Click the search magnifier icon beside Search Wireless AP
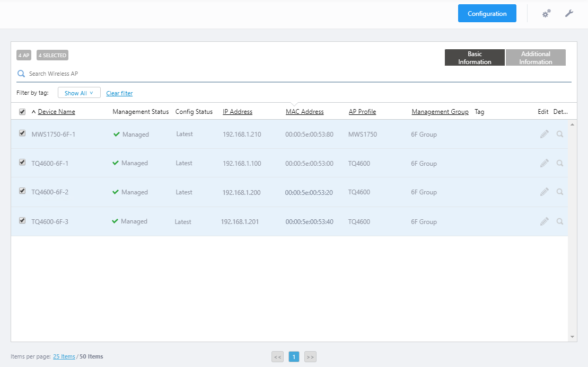 point(21,74)
